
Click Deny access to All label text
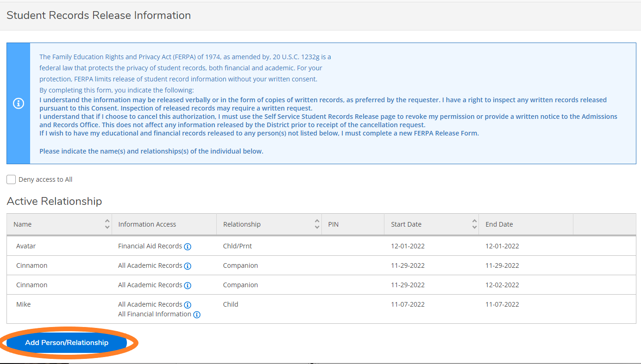tap(45, 179)
